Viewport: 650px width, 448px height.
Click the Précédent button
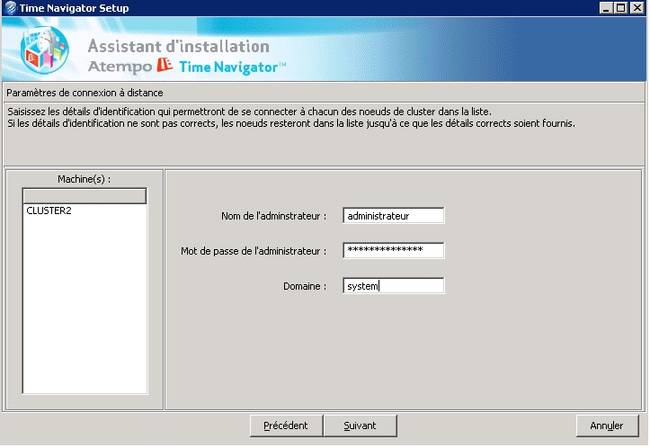[286, 426]
